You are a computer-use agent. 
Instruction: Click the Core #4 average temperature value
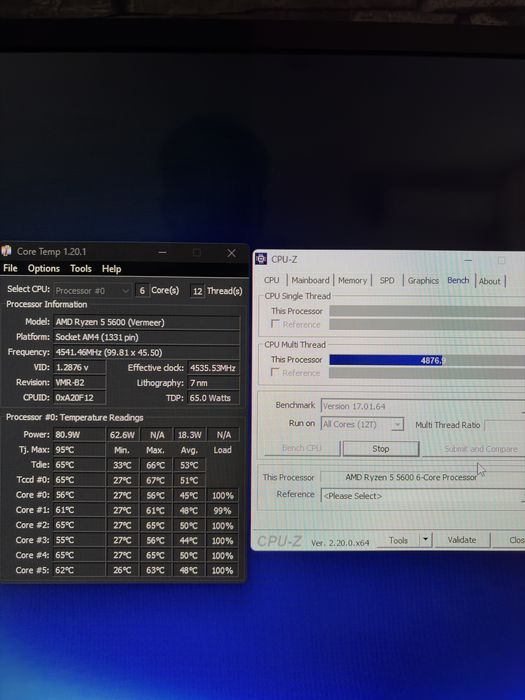pos(189,555)
